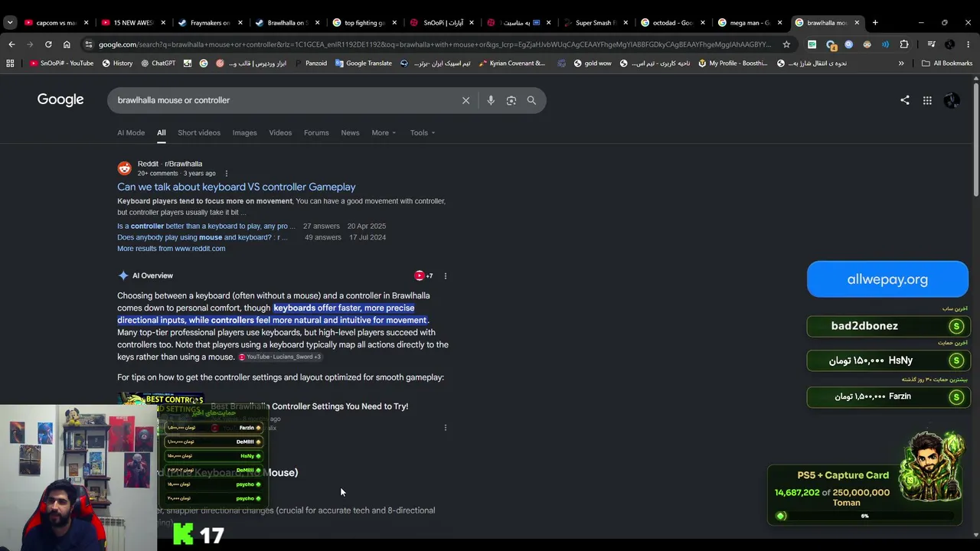Click the search query input field
The image size is (980, 551).
click(x=283, y=100)
